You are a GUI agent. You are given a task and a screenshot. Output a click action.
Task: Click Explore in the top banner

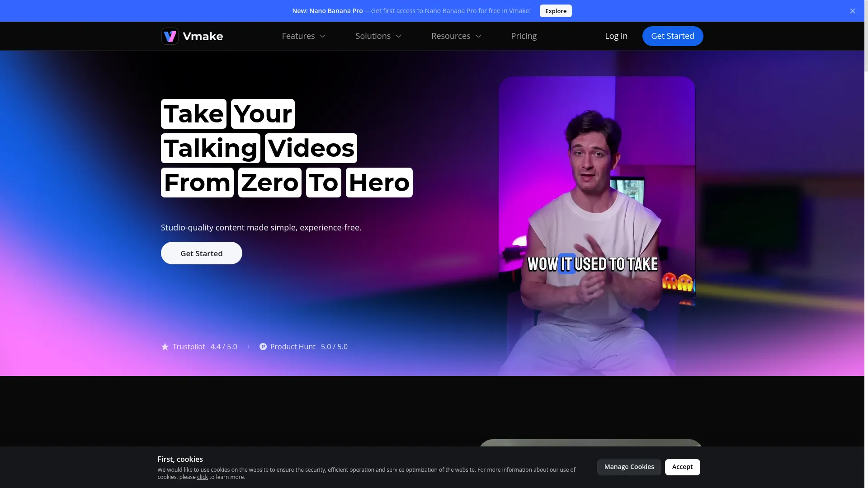556,11
